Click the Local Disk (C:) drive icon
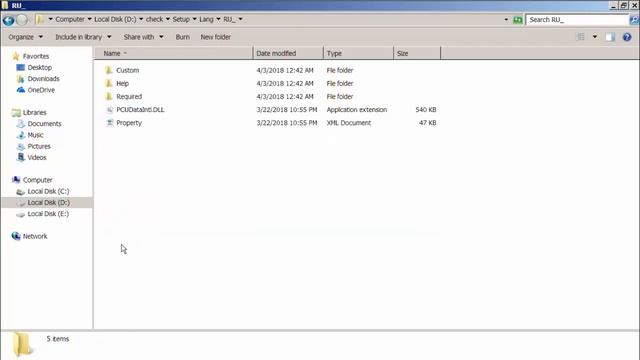 tap(20, 191)
